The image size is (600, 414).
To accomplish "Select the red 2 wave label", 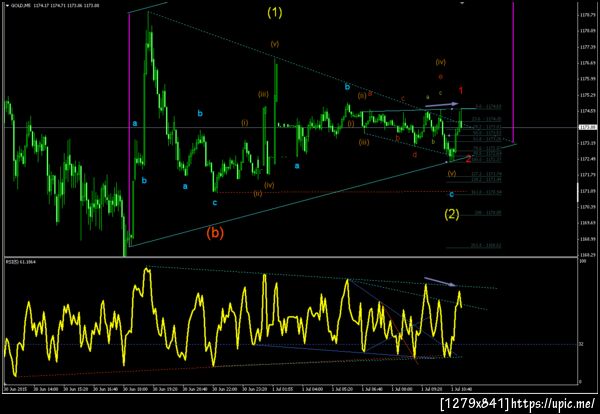I will tap(468, 159).
